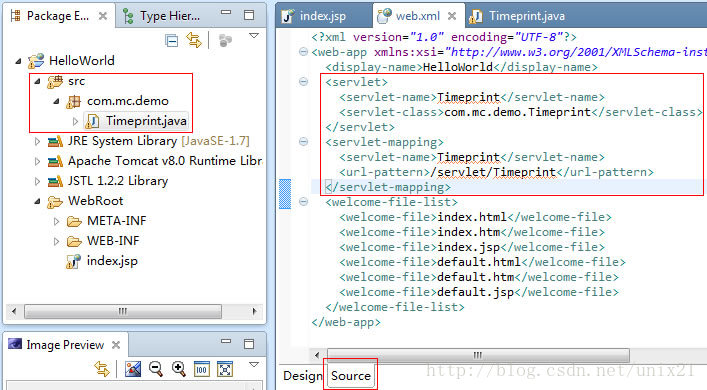Expand Timeprint.java in the tree
707x390 pixels.
[x=75, y=121]
